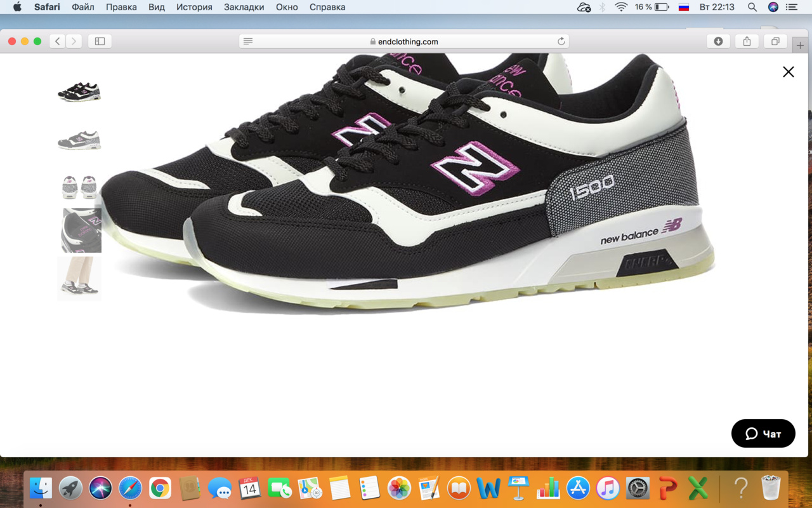Select first thumbnail of black sneaker pair

[x=79, y=91]
